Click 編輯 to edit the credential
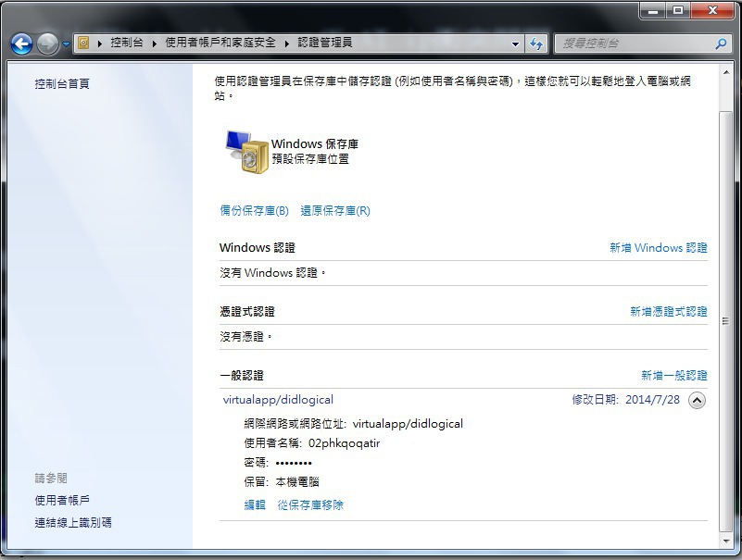 click(255, 505)
